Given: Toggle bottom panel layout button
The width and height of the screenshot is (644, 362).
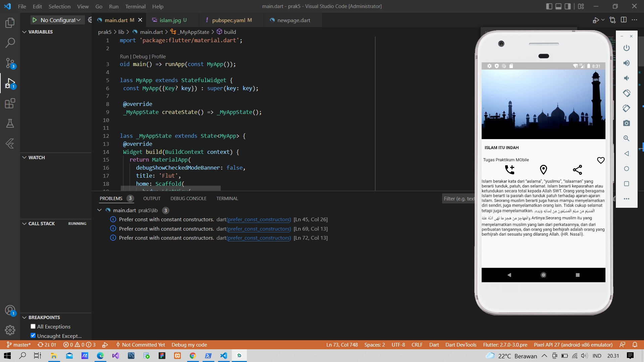Looking at the screenshot, I should click(558, 6).
